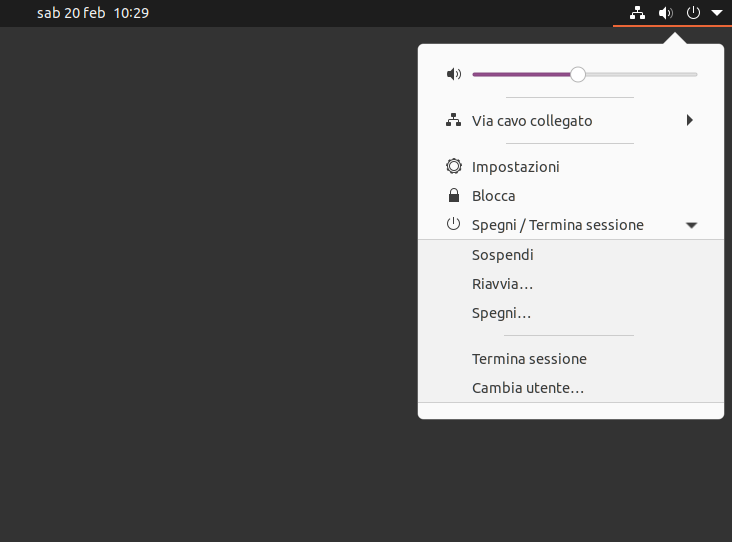Click the Blocca padlock icon
The height and width of the screenshot is (542, 732).
click(454, 195)
